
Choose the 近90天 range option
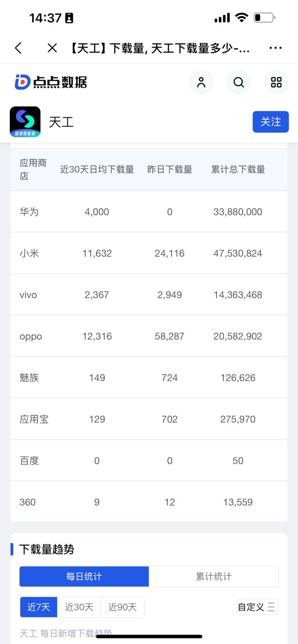coord(123,607)
